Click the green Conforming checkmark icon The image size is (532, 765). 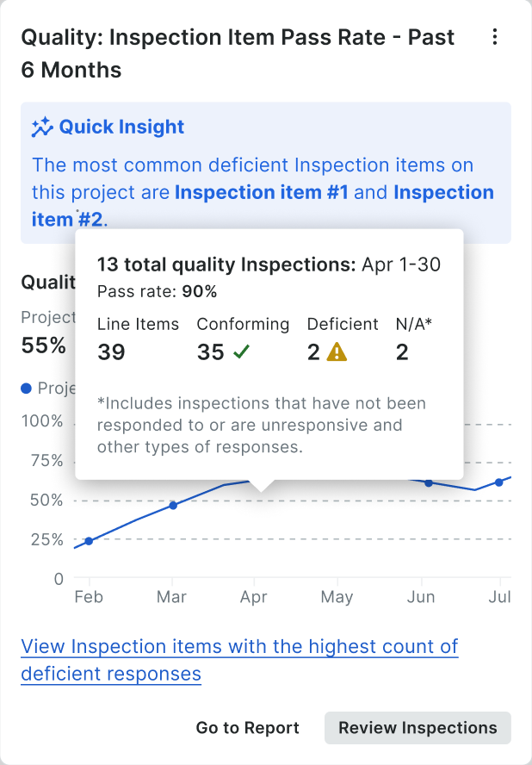pyautogui.click(x=241, y=351)
